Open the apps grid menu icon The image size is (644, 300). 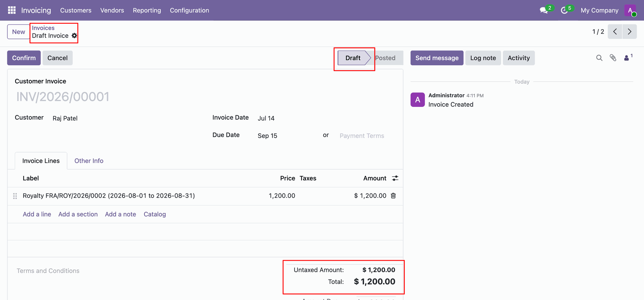click(12, 10)
